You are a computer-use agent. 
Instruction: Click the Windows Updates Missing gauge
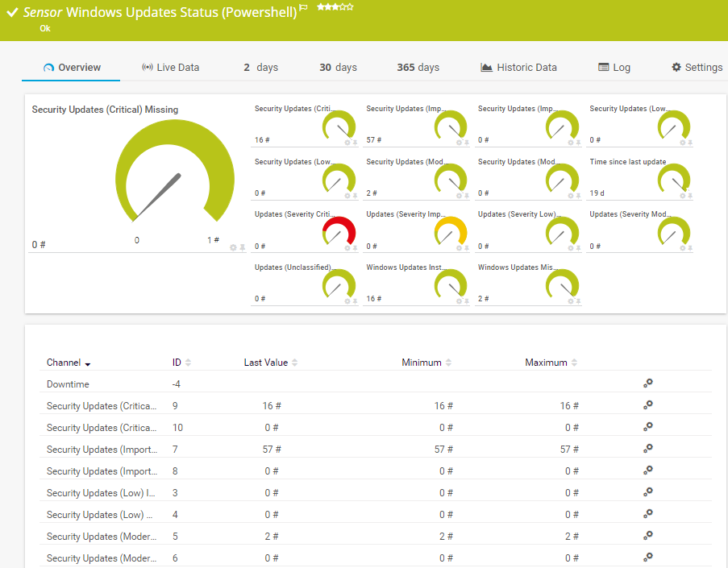[562, 284]
